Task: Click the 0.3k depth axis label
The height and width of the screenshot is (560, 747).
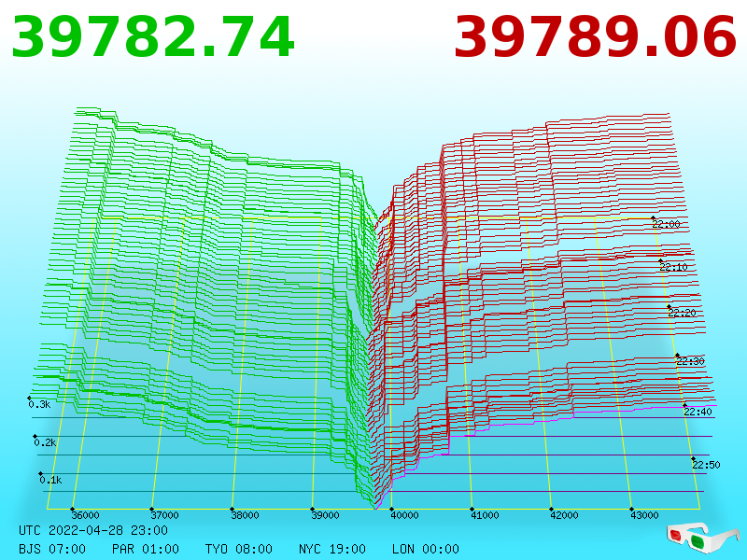Action: [39, 405]
